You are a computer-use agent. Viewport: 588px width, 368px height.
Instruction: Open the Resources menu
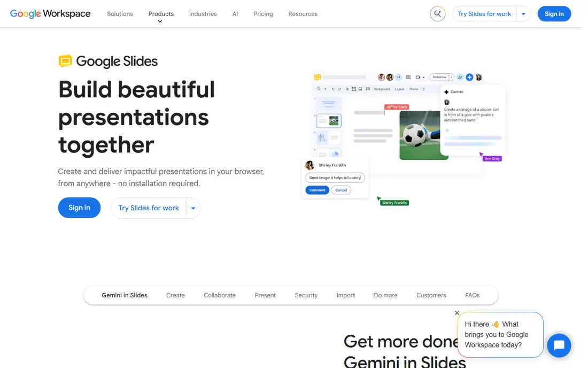click(x=303, y=14)
